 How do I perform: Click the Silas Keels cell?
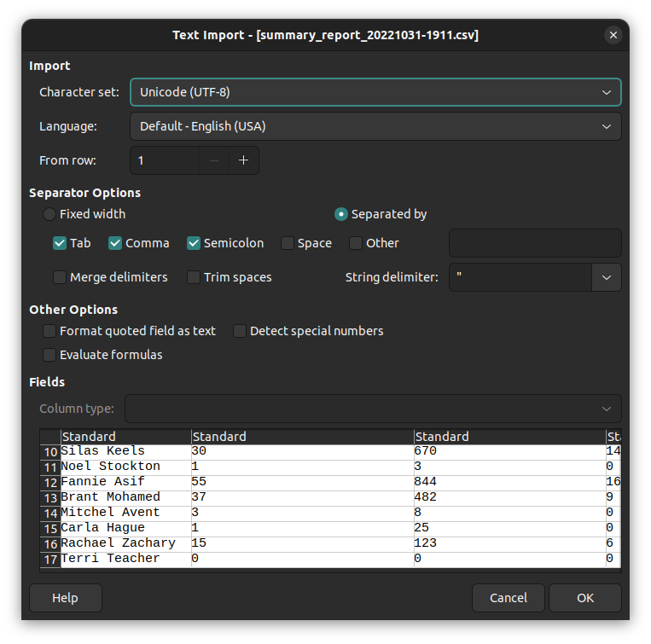[x=125, y=451]
